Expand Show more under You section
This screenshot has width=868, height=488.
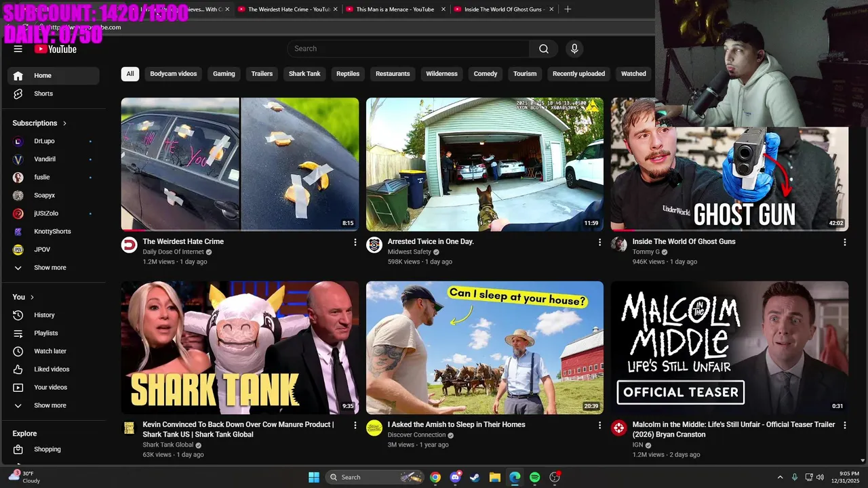[x=54, y=405]
